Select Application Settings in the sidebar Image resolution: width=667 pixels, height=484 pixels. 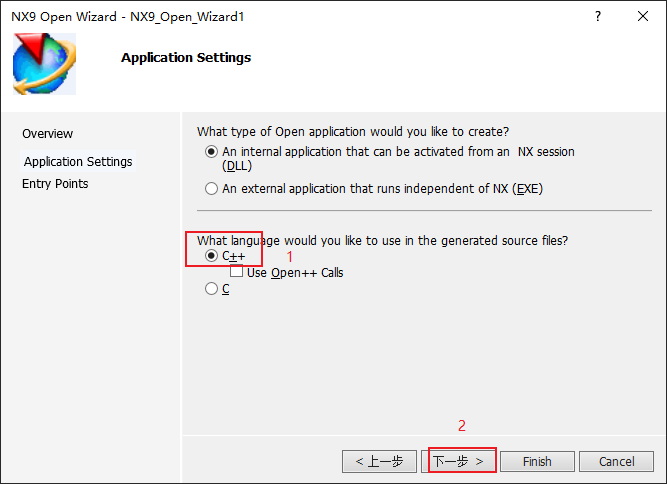[78, 162]
